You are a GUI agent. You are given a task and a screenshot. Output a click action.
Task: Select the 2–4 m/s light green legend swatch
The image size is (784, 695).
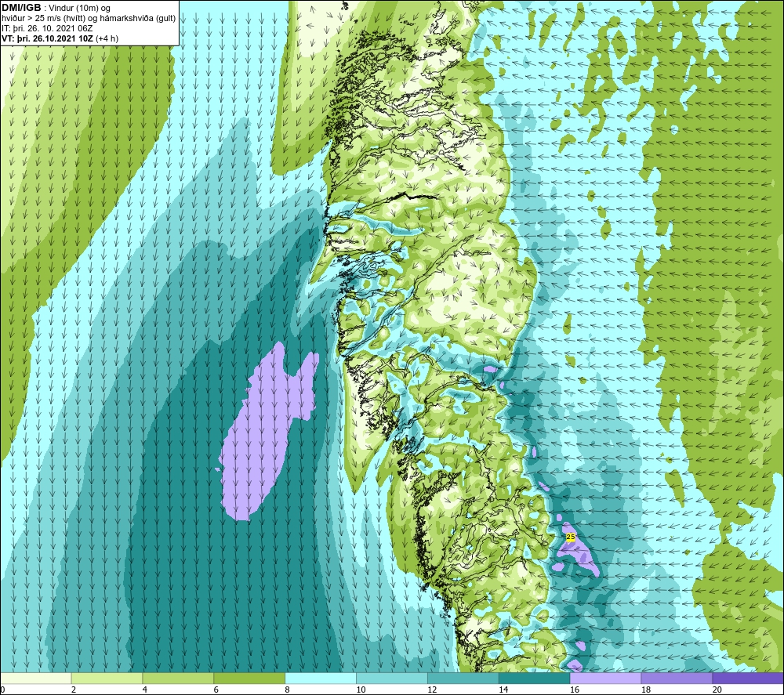(x=107, y=678)
